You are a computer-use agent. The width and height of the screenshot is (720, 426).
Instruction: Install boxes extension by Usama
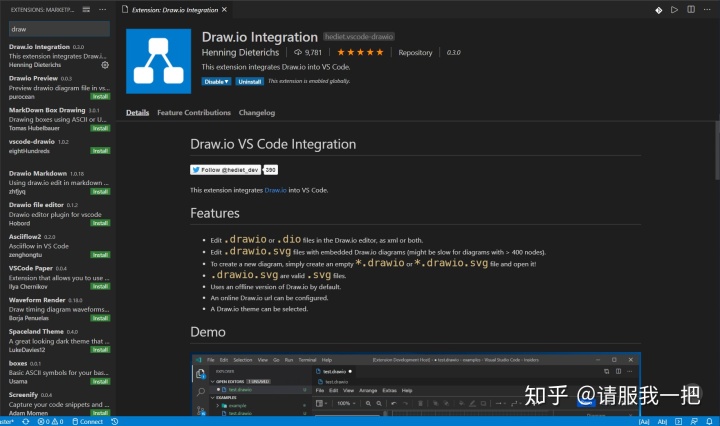(100, 381)
